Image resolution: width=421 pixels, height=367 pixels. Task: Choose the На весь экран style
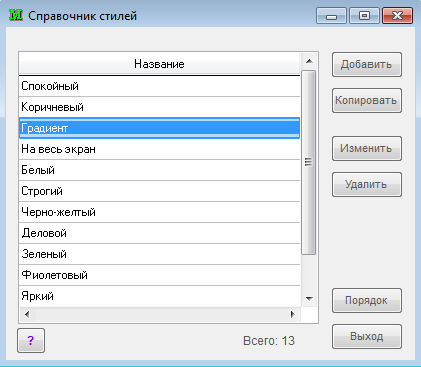pyautogui.click(x=160, y=149)
